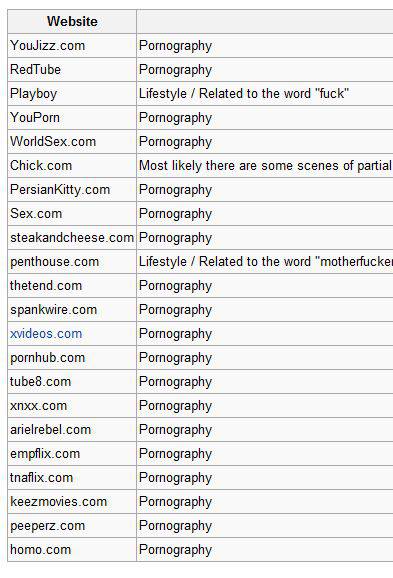Viewport: 393px width, 578px height.
Task: Select the keezmovies.com cell
Action: pos(72,502)
